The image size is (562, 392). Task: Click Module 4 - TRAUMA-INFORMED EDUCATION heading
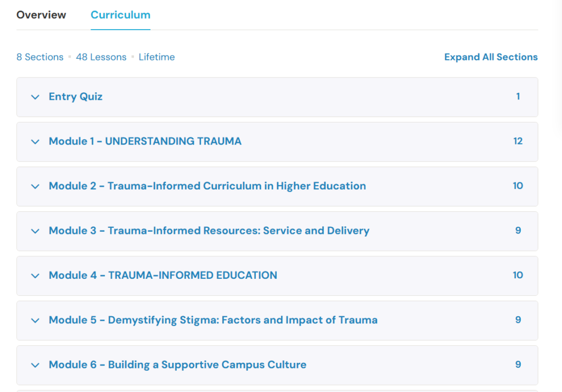[163, 275]
